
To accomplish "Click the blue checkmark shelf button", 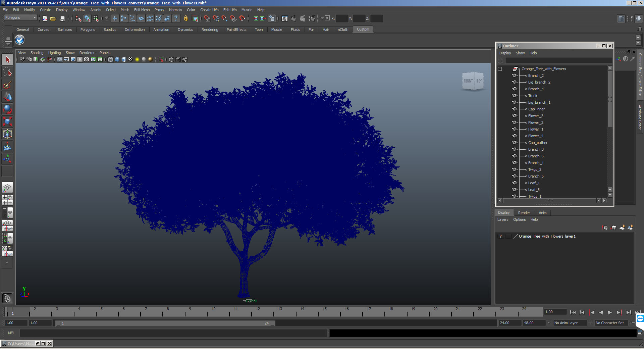I will [20, 40].
